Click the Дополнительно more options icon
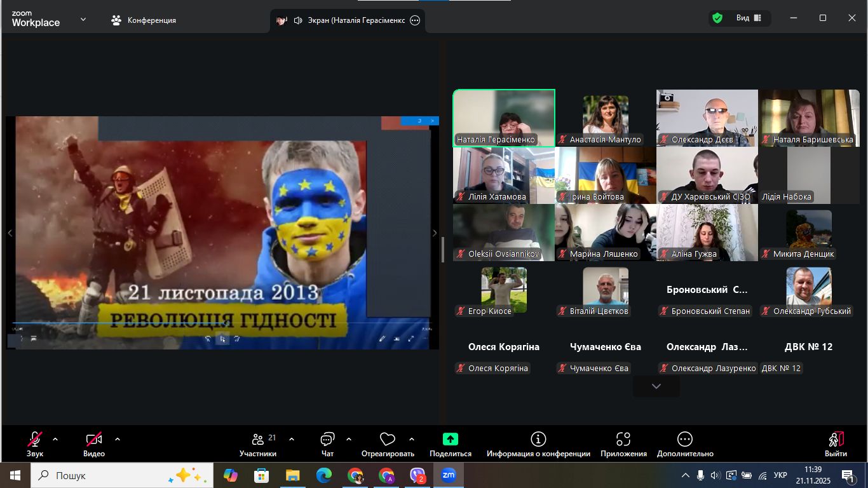This screenshot has height=488, width=868. point(685,439)
